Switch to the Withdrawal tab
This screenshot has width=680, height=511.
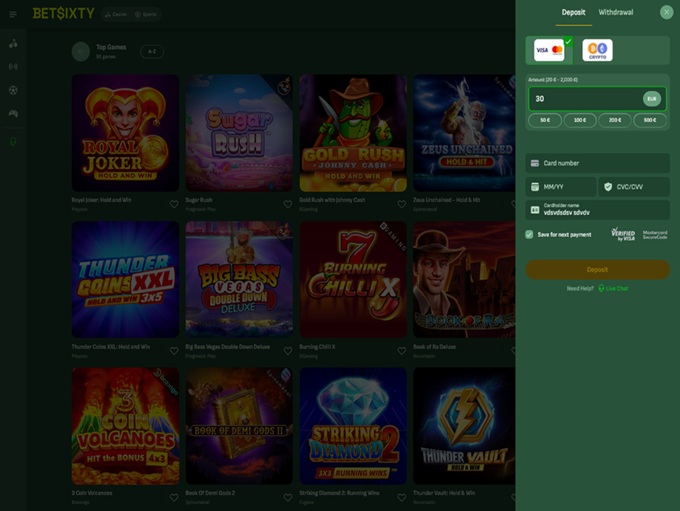point(615,12)
